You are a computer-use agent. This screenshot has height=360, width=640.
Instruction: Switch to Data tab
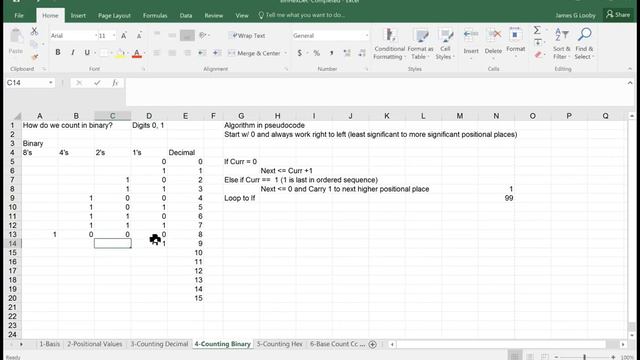(186, 16)
